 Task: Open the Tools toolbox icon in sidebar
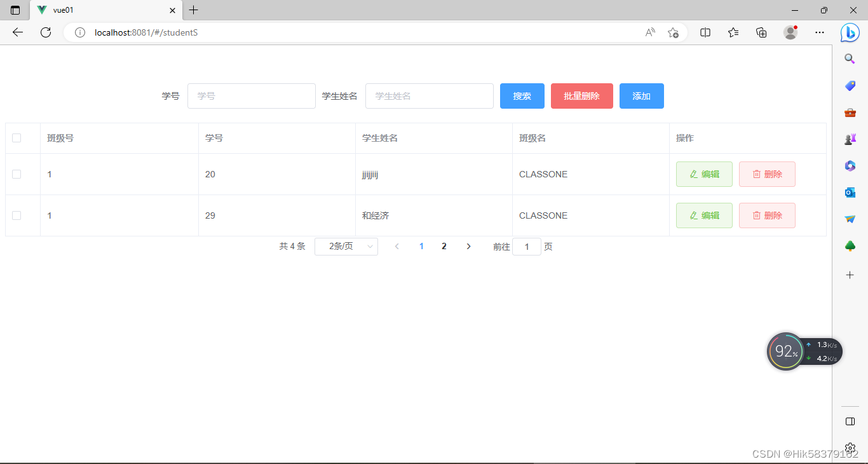click(x=850, y=112)
